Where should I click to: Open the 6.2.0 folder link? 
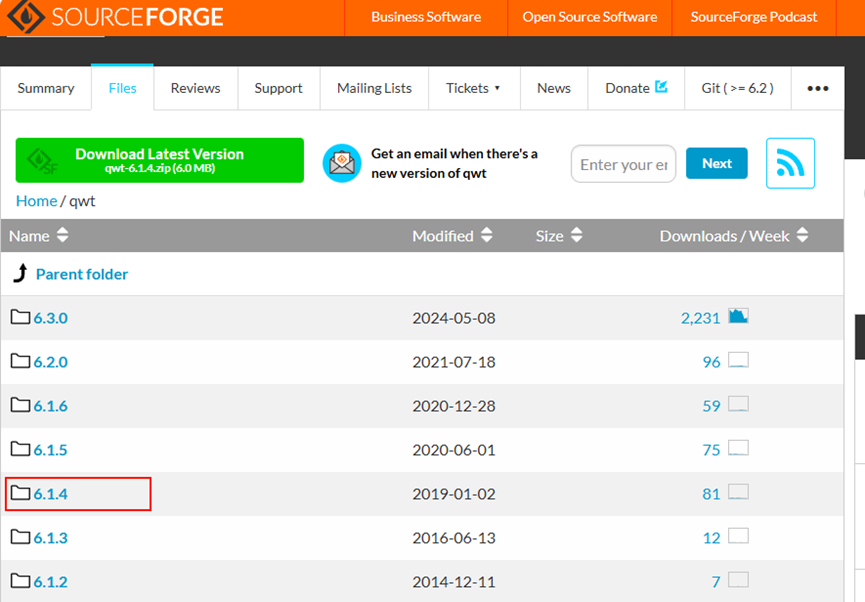(51, 362)
